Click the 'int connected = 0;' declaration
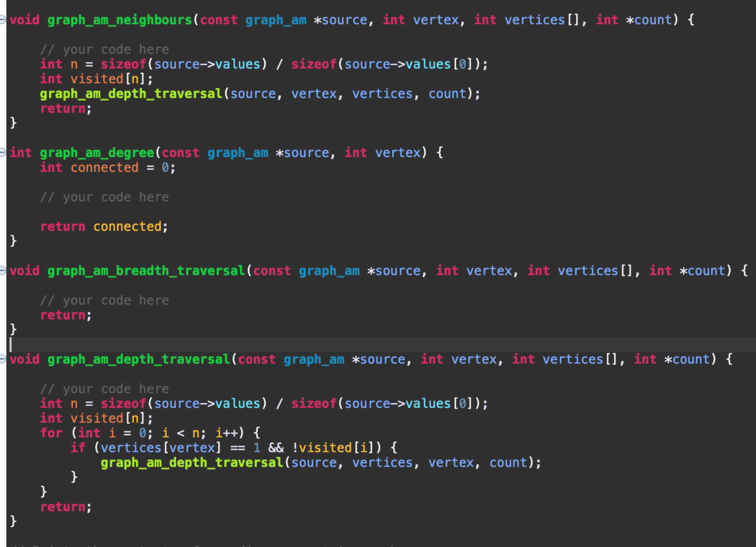This screenshot has width=756, height=547. 107,167
